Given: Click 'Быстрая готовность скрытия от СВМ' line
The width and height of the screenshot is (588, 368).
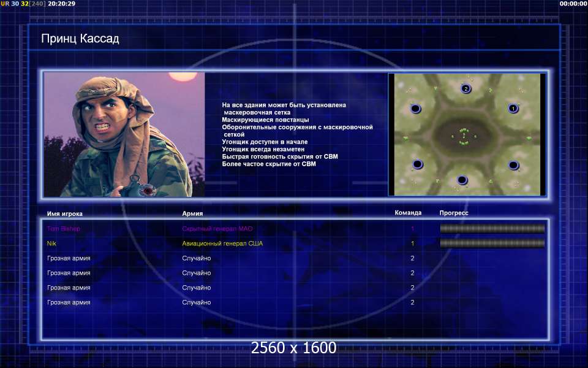Looking at the screenshot, I should (280, 156).
